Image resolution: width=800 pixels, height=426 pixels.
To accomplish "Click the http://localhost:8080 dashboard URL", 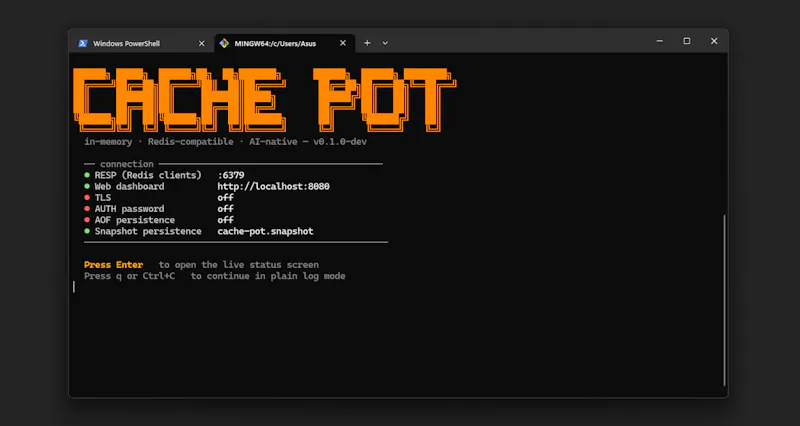I will pyautogui.click(x=273, y=186).
